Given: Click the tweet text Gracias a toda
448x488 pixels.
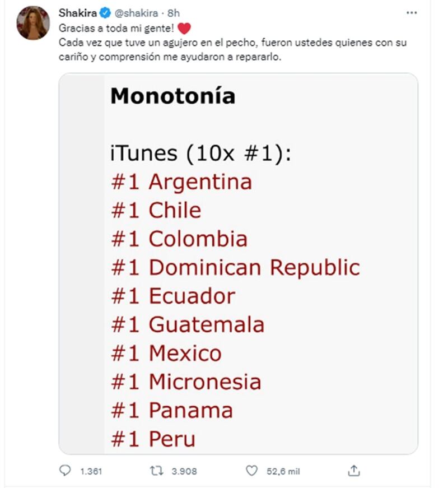Looking at the screenshot, I should (x=116, y=29).
